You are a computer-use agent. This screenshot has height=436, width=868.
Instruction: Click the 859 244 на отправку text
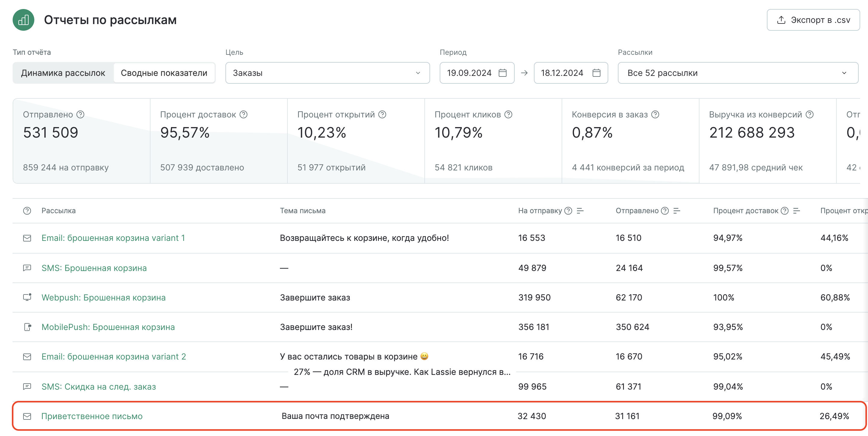point(66,168)
